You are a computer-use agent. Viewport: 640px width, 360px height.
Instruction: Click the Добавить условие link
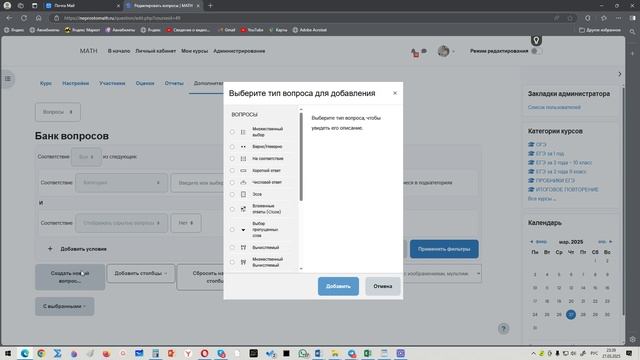tap(78, 249)
